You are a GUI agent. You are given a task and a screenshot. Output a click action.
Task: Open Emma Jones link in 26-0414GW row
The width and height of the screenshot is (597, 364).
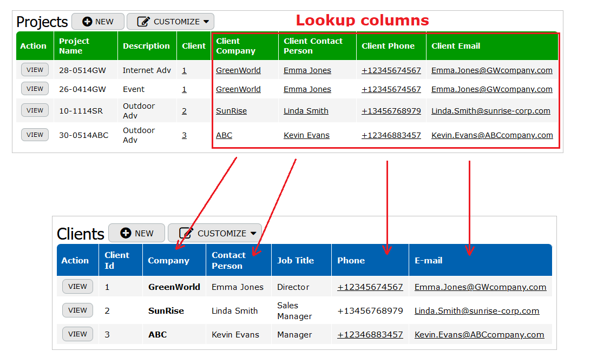(x=307, y=89)
